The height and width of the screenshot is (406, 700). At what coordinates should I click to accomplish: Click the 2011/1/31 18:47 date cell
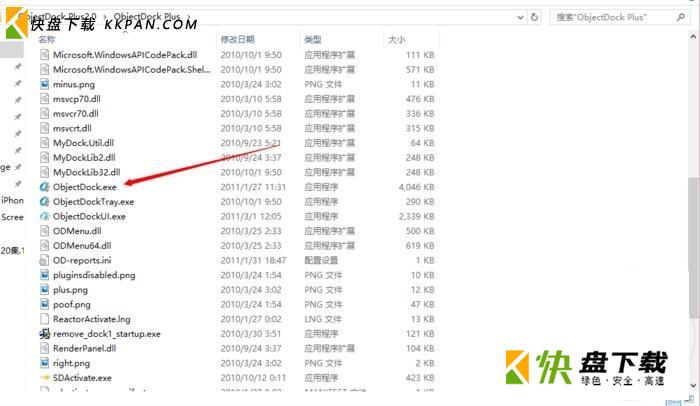point(253,260)
